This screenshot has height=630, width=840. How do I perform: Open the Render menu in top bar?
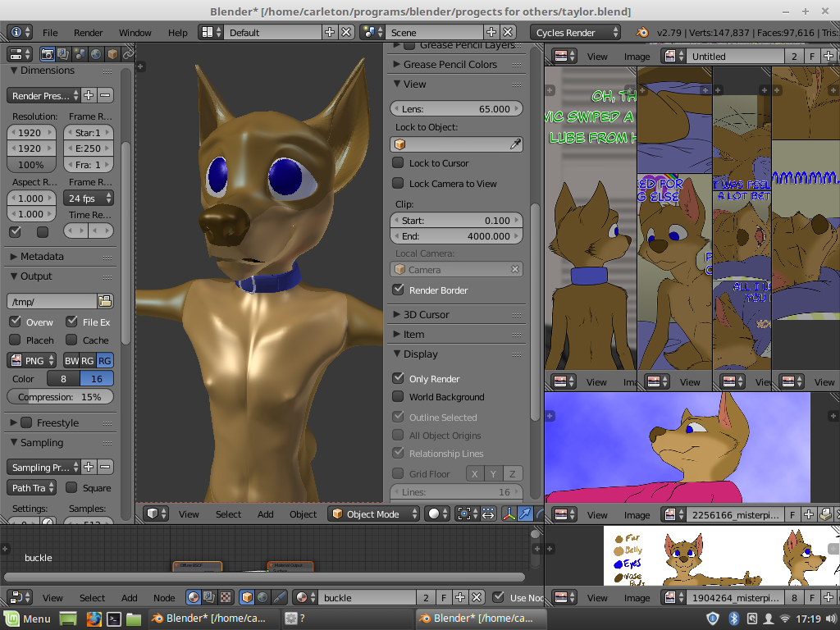pyautogui.click(x=88, y=33)
